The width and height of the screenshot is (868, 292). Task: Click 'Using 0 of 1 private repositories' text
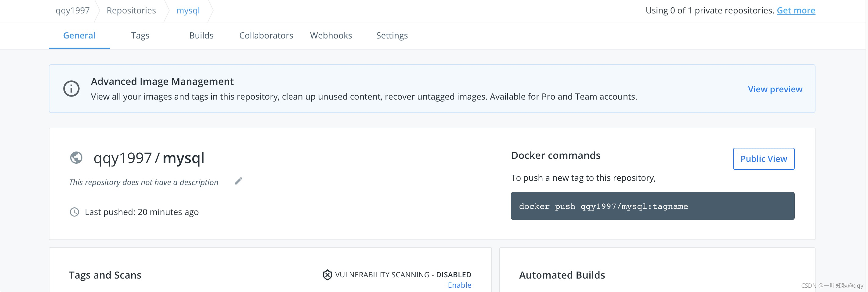[710, 10]
